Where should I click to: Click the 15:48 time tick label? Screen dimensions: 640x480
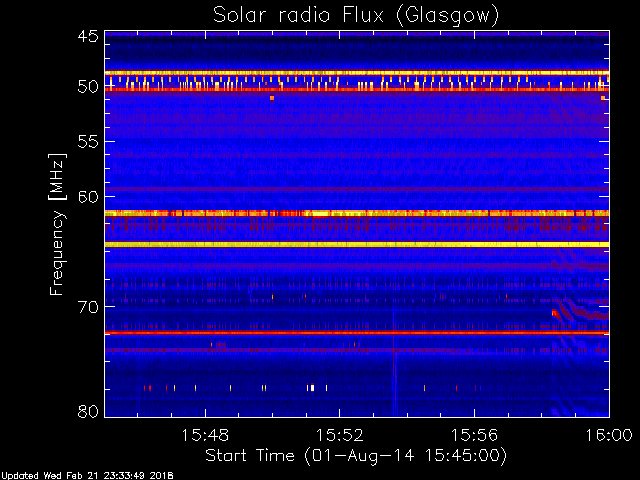click(x=205, y=435)
